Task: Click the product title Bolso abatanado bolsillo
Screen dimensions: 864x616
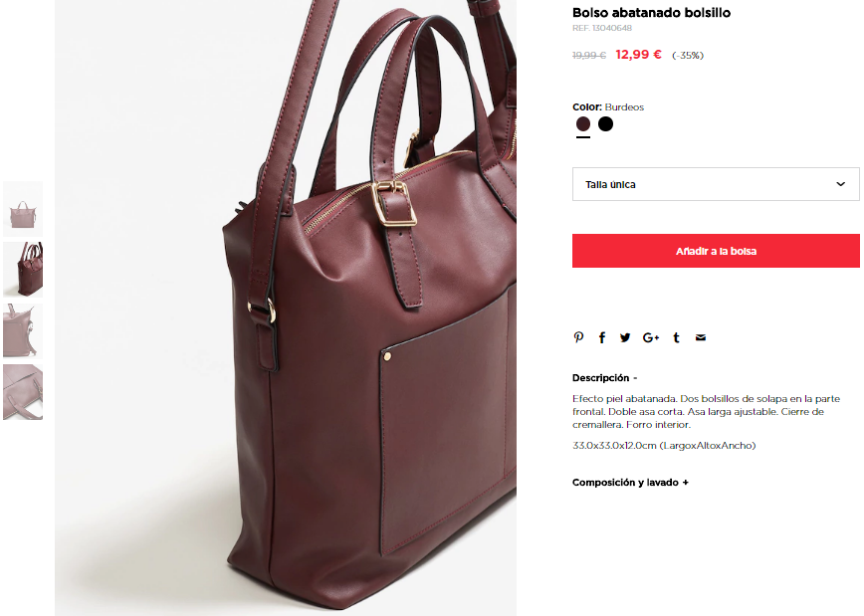Action: click(x=651, y=13)
